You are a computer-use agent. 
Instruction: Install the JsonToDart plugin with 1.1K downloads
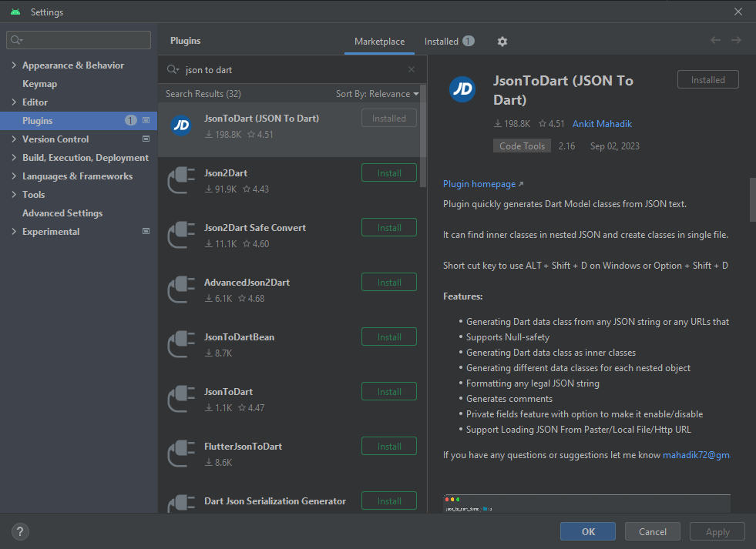(389, 391)
